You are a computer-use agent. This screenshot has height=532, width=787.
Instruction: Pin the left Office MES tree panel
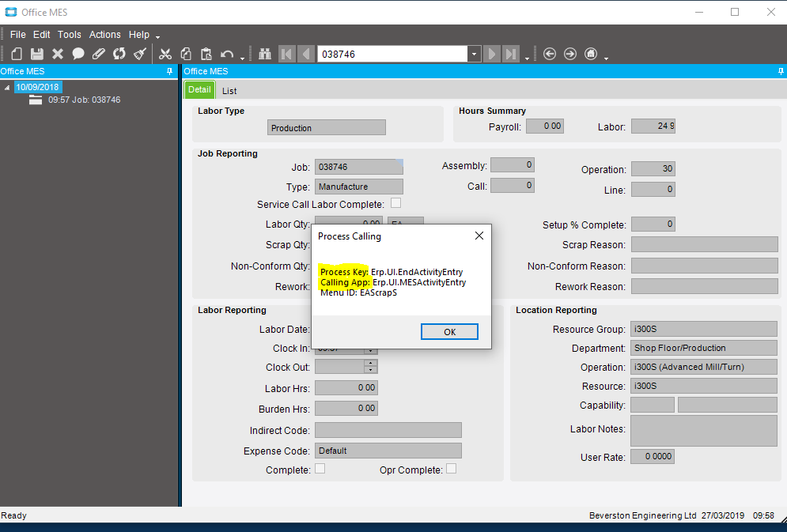tap(169, 71)
